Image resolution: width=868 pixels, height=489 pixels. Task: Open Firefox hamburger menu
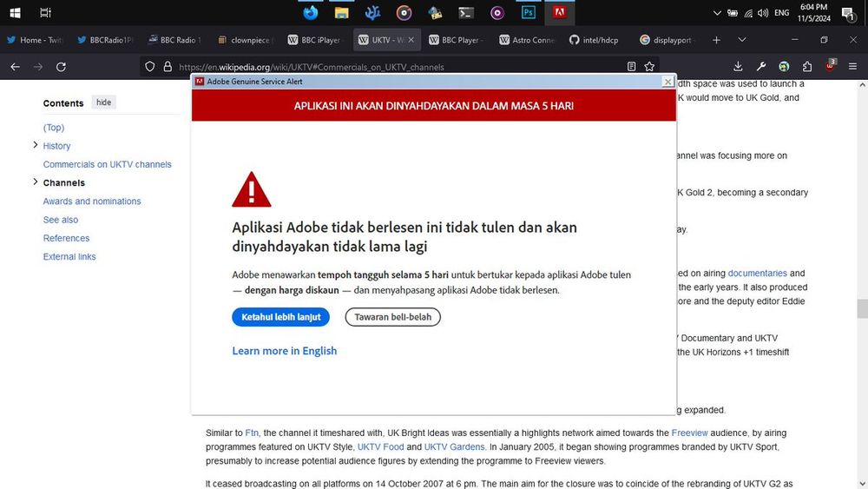pos(852,67)
